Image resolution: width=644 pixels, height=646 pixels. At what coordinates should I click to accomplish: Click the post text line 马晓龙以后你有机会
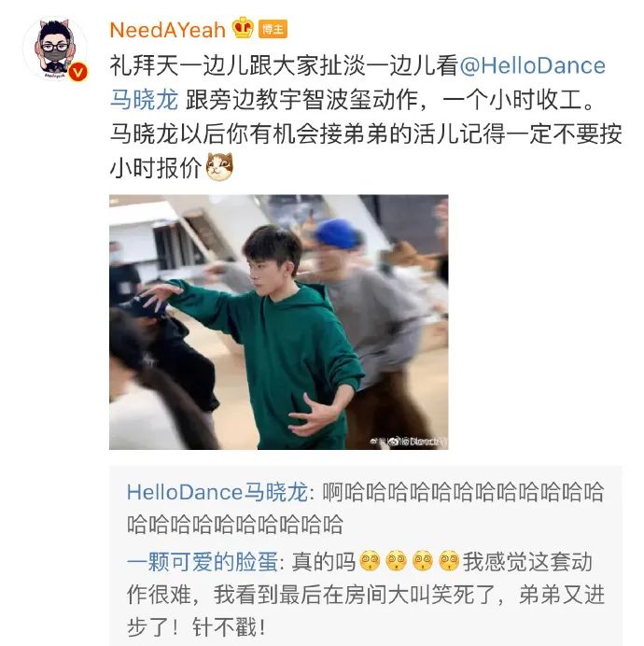[366, 133]
